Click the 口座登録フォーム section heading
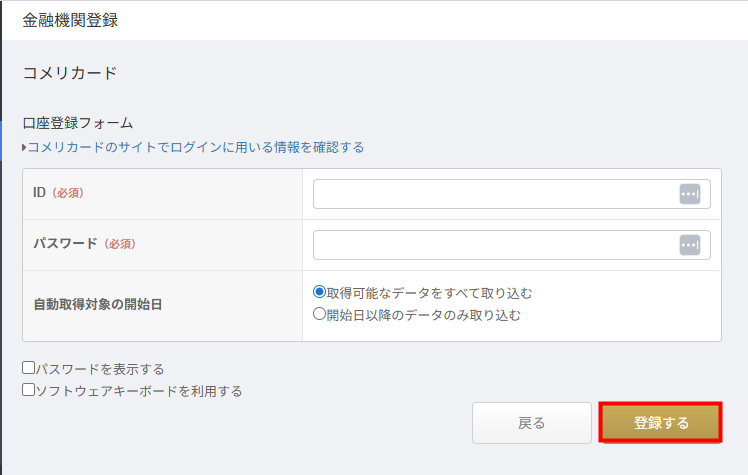This screenshot has height=475, width=748. coord(78,123)
